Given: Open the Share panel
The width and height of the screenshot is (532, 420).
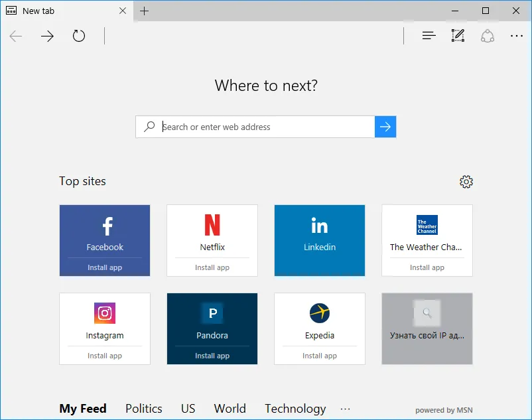Looking at the screenshot, I should pyautogui.click(x=487, y=36).
